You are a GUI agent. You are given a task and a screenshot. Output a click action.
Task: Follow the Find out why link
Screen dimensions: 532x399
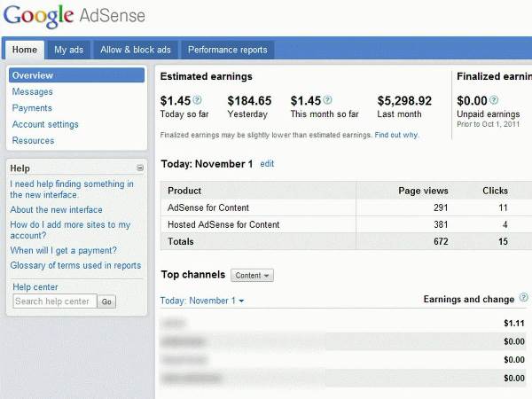[396, 136]
